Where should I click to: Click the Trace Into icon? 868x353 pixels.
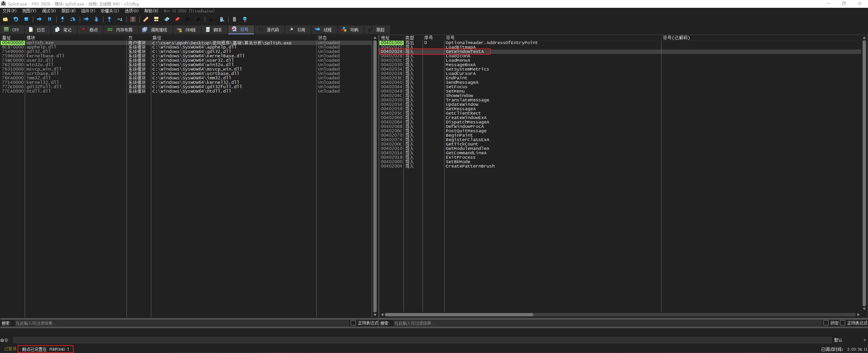click(x=86, y=19)
